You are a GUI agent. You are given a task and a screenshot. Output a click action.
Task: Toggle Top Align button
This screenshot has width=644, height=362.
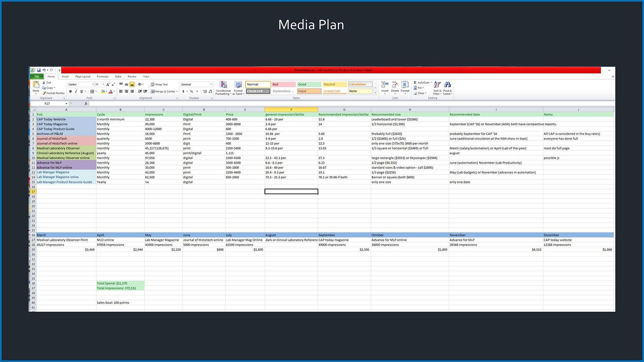pyautogui.click(x=121, y=84)
